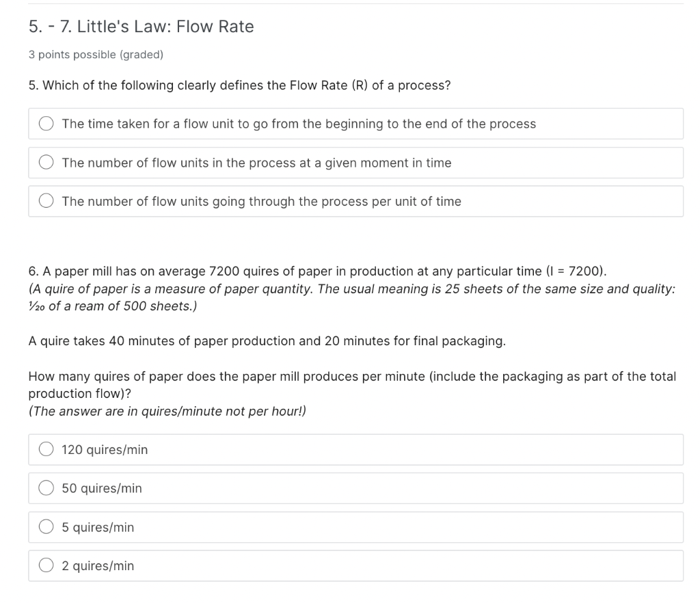The image size is (700, 603).
Task: Click the '3 points possible (graded)' label
Action: coord(96,55)
